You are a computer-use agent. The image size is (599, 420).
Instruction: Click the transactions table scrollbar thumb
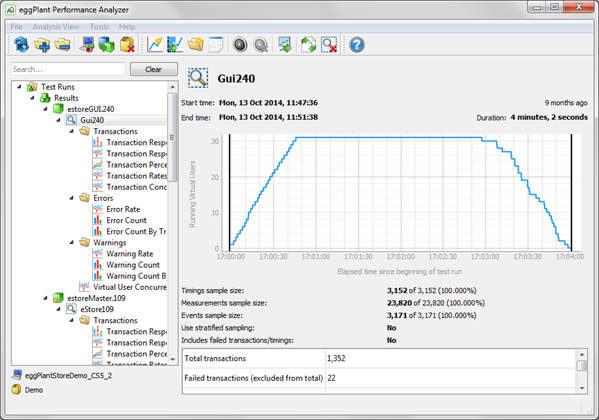pos(582,365)
